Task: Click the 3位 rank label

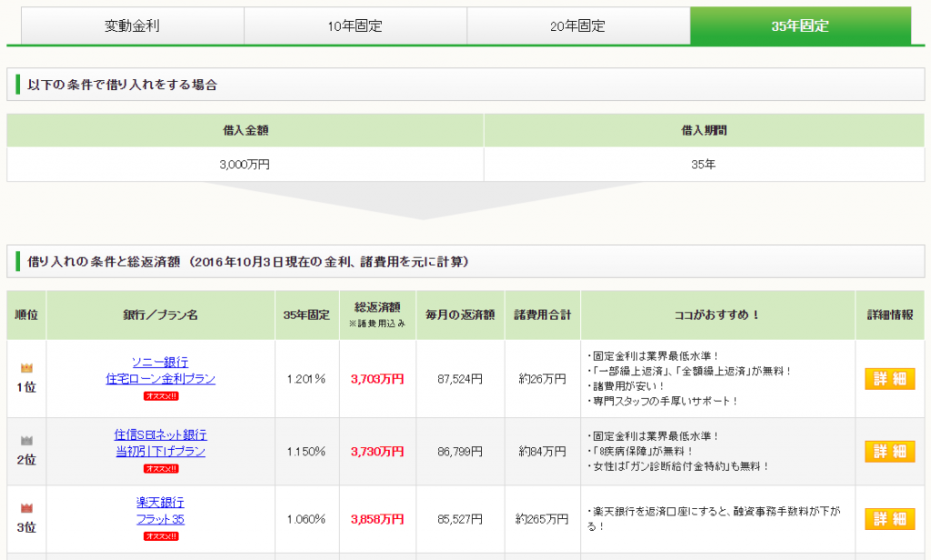Action: click(x=26, y=527)
